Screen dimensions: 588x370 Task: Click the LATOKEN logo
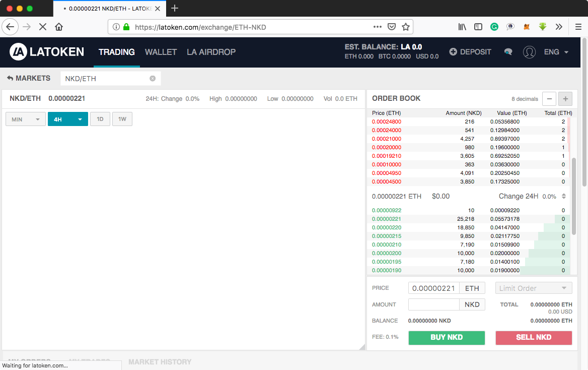coord(47,52)
